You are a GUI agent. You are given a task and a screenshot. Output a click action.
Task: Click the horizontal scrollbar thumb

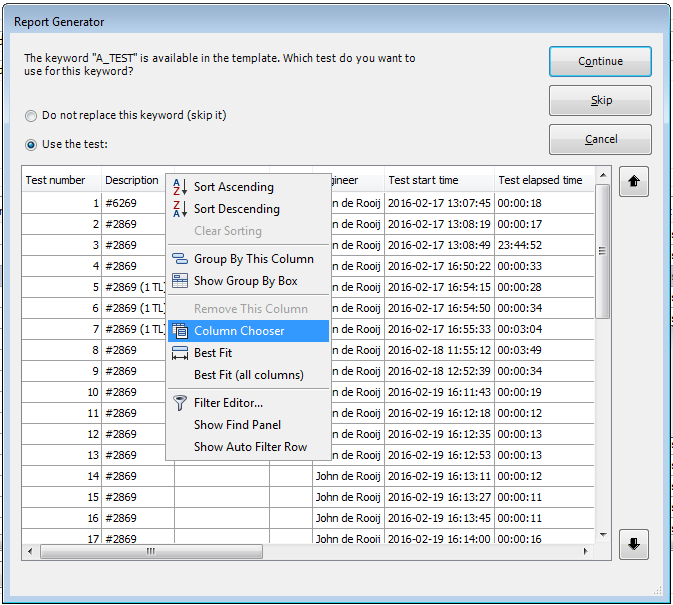click(x=151, y=551)
